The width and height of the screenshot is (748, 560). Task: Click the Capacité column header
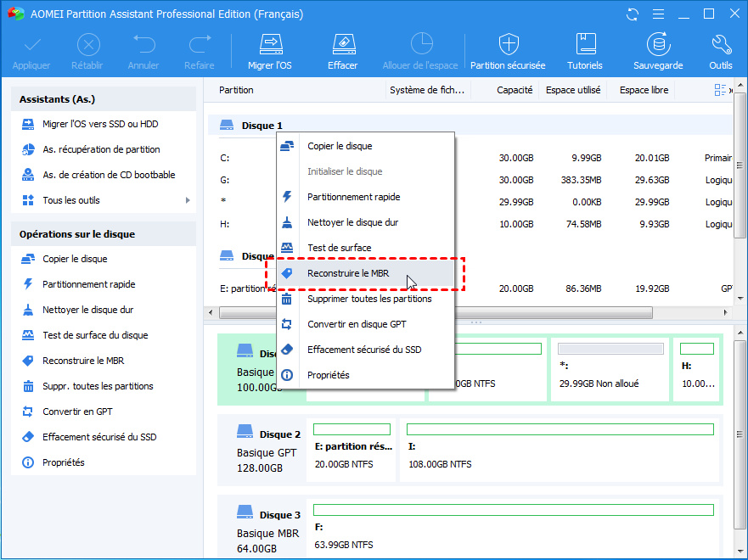[x=514, y=90]
